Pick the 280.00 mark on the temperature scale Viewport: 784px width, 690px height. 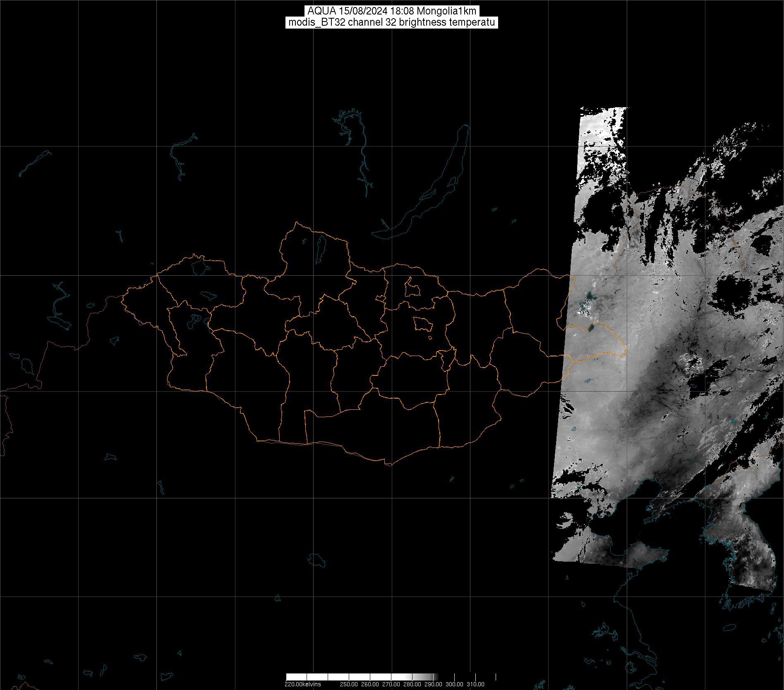tap(412, 684)
